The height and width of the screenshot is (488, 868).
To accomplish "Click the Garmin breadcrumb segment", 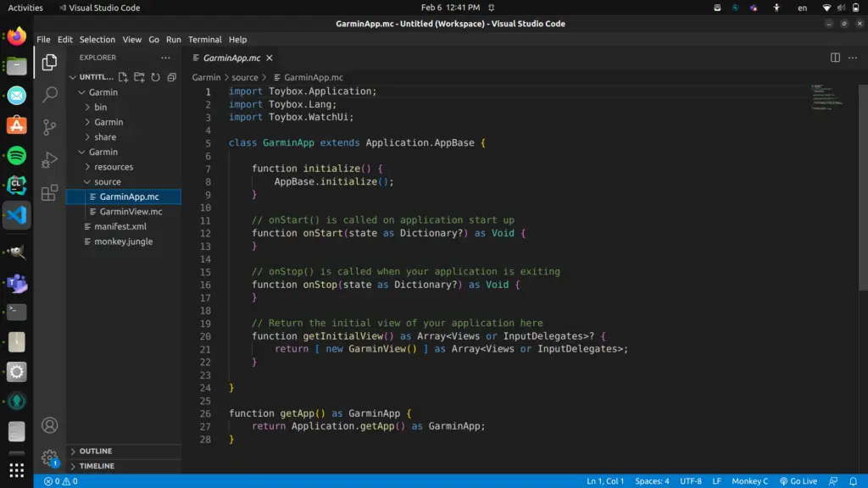I will (x=206, y=77).
